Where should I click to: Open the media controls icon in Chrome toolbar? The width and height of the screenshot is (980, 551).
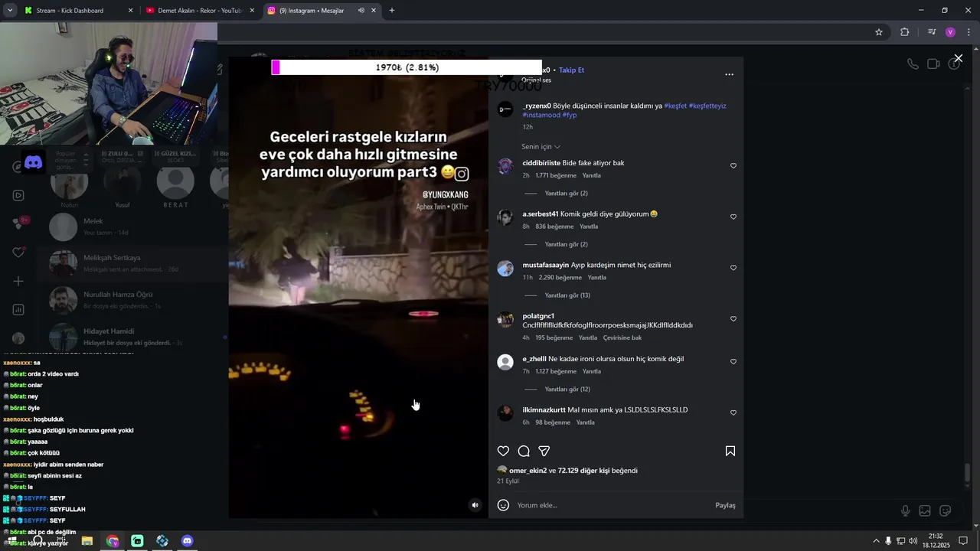tap(932, 32)
